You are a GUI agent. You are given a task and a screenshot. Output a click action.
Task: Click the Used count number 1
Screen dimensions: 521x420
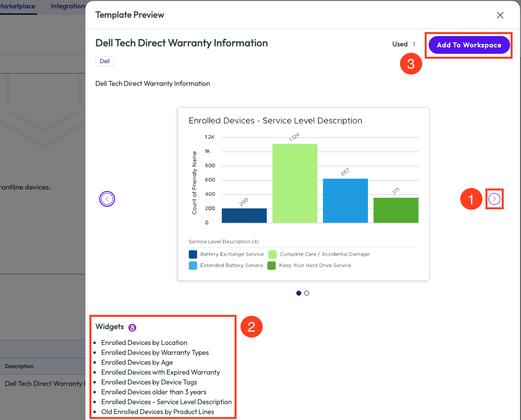(414, 44)
